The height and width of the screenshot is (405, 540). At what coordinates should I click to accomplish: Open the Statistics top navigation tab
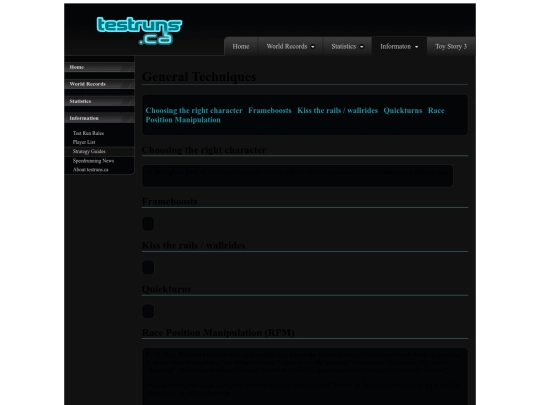pyautogui.click(x=343, y=46)
